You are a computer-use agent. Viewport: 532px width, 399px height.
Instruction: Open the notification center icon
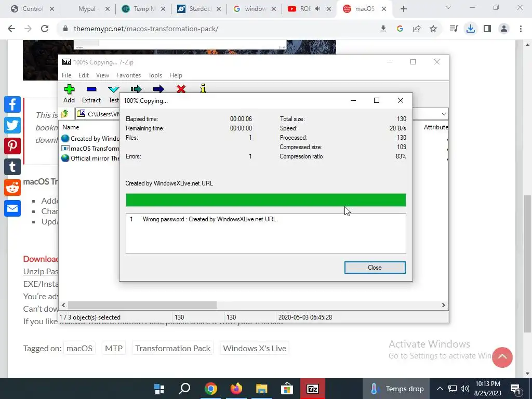click(515, 389)
